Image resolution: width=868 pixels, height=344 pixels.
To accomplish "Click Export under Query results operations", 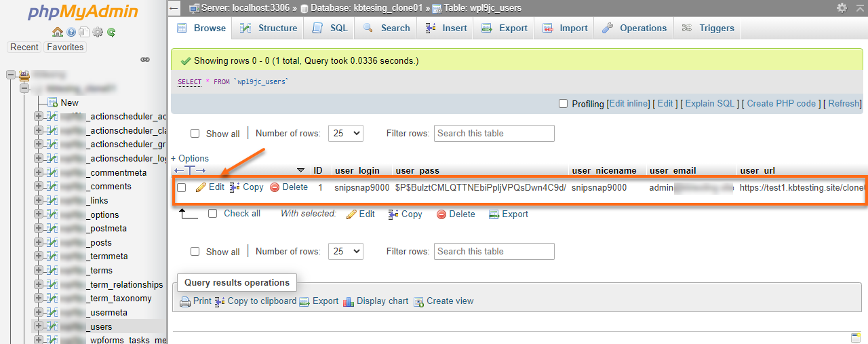I will (x=319, y=301).
